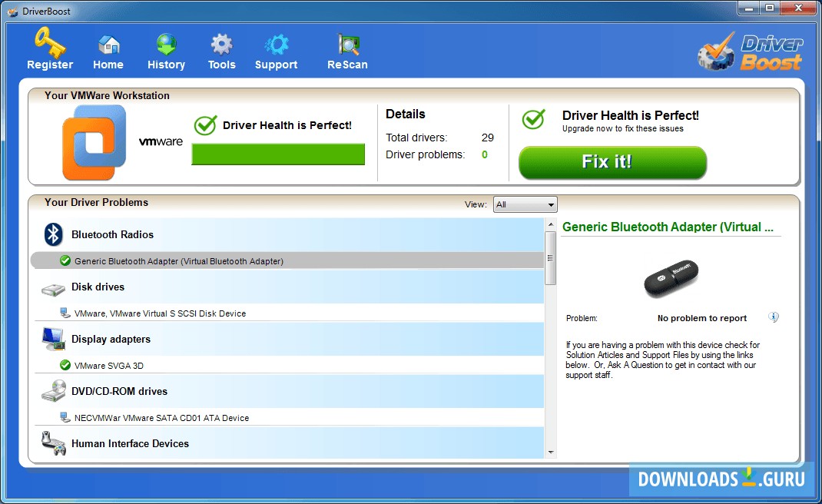The height and width of the screenshot is (504, 822).
Task: Open the Support gear icon
Action: click(277, 45)
